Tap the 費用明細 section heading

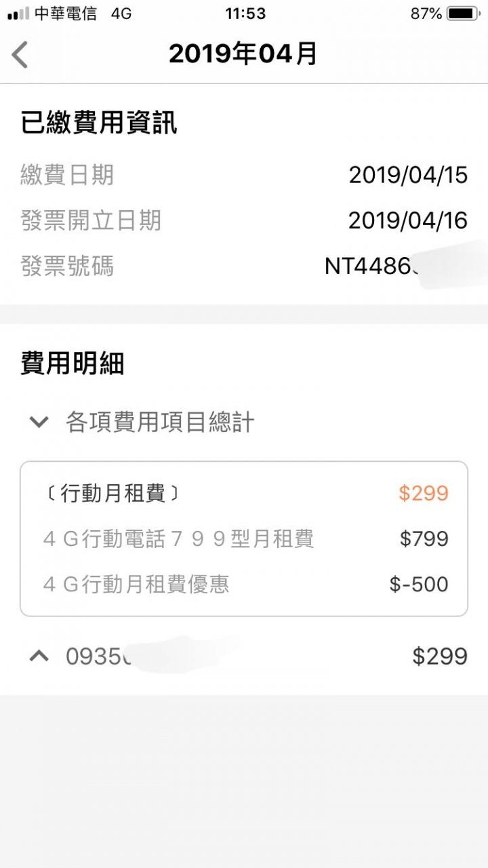click(73, 364)
